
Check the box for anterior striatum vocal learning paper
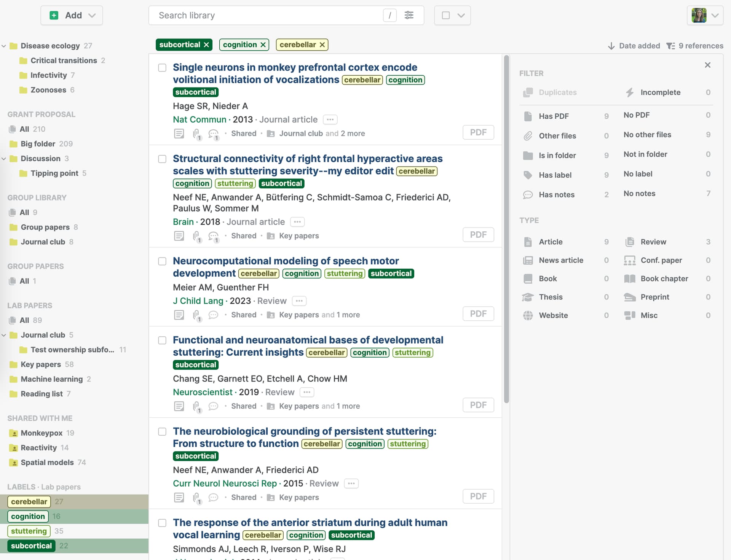point(162,523)
